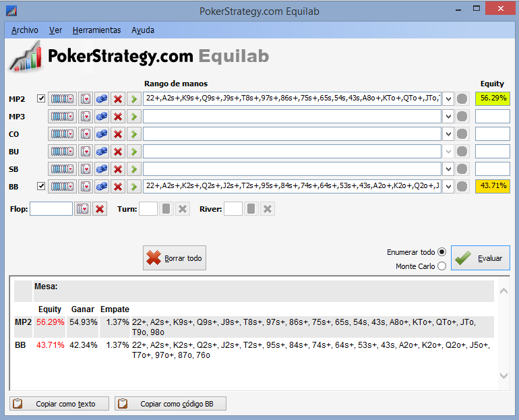Clear the BU range with red X

(x=118, y=151)
